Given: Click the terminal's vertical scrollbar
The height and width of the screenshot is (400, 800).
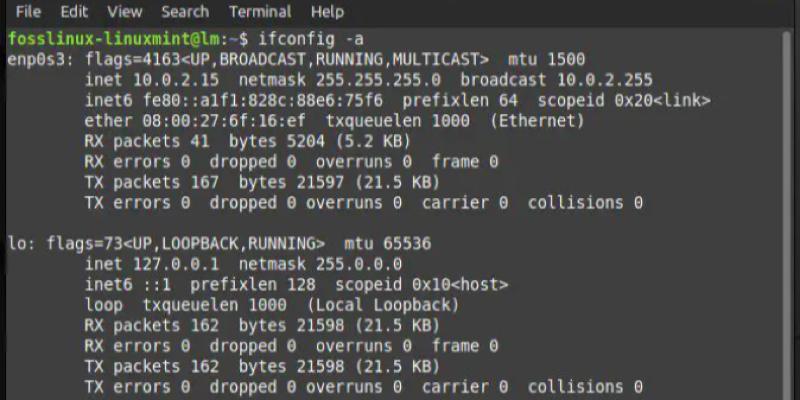Looking at the screenshot, I should coord(789,200).
